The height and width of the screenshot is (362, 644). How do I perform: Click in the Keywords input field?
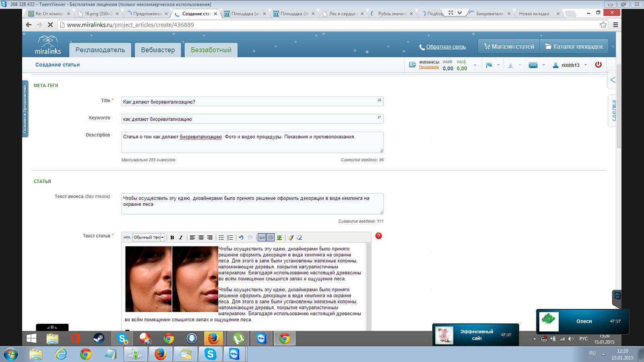252,119
